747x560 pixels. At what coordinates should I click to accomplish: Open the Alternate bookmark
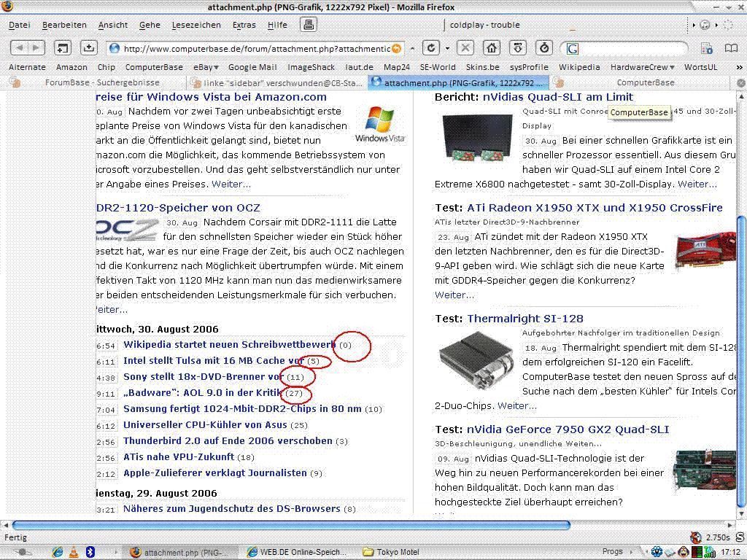point(27,67)
